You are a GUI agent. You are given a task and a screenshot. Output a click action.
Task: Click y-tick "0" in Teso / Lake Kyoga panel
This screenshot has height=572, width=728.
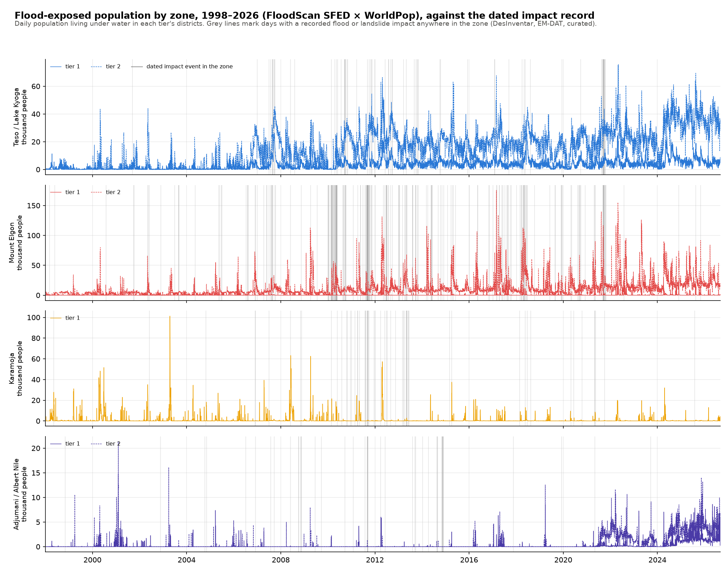pyautogui.click(x=38, y=170)
